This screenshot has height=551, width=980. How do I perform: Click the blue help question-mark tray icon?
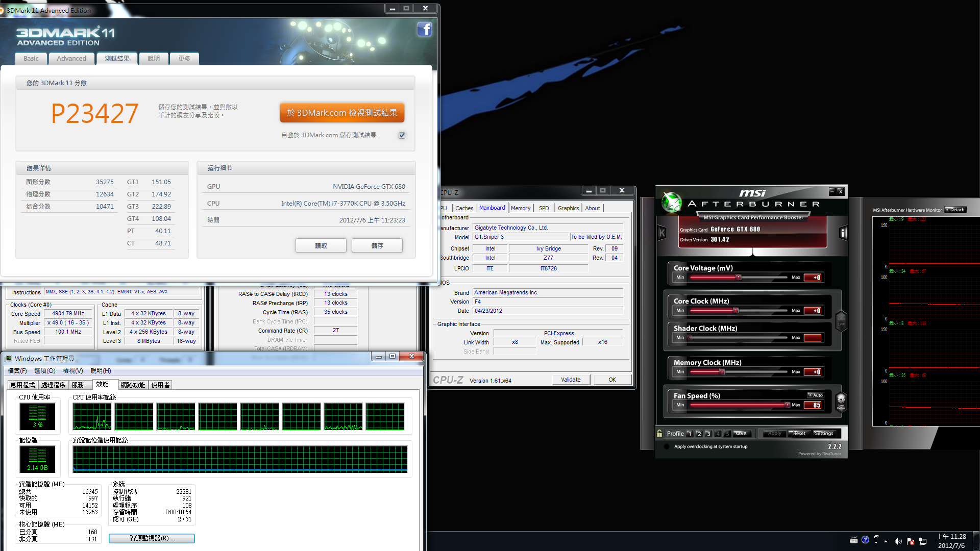(x=865, y=540)
